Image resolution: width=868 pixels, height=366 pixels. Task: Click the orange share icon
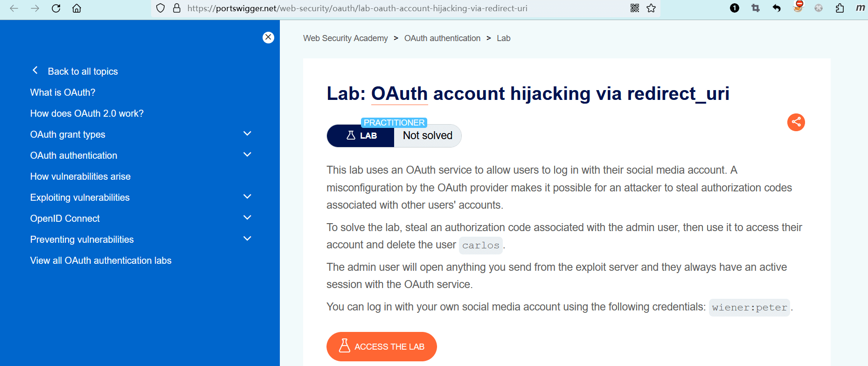pyautogui.click(x=796, y=122)
